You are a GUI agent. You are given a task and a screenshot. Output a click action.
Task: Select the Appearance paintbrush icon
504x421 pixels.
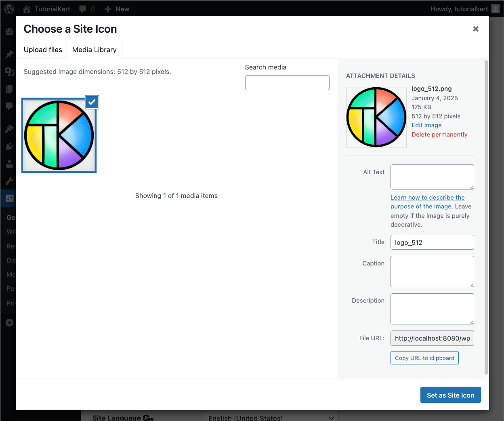coord(8,129)
